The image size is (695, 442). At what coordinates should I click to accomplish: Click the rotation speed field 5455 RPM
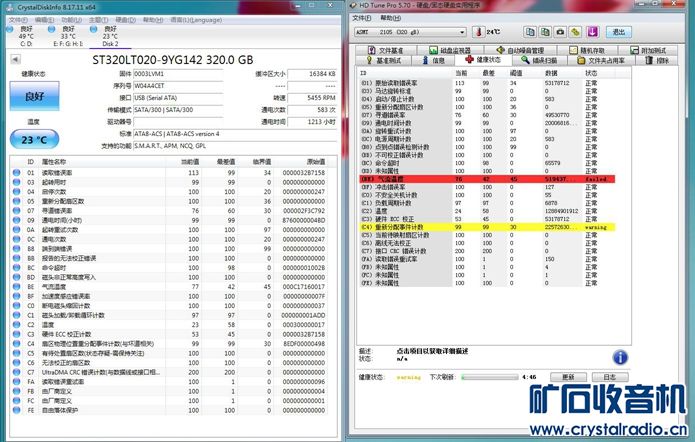(312, 98)
